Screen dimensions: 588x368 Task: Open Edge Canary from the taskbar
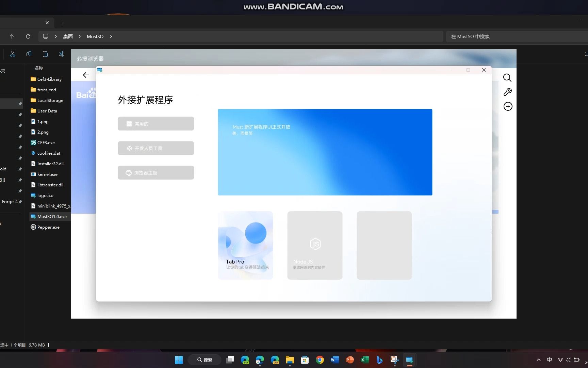click(275, 360)
